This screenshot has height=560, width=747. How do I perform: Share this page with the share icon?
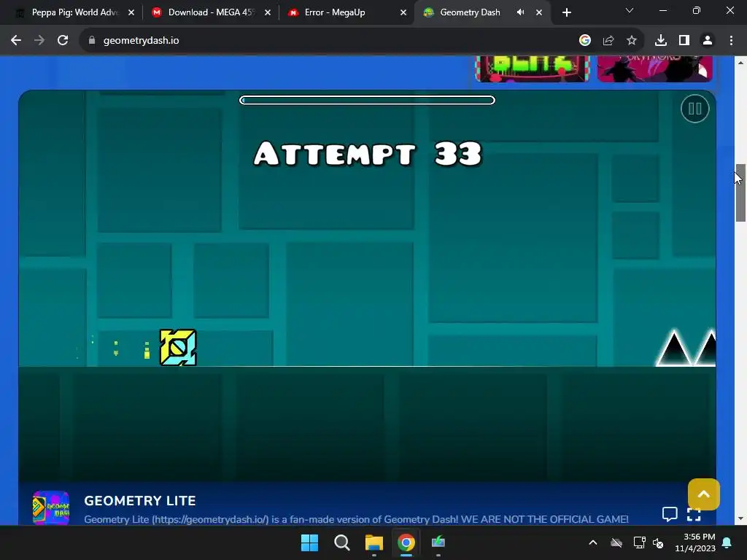click(x=608, y=41)
